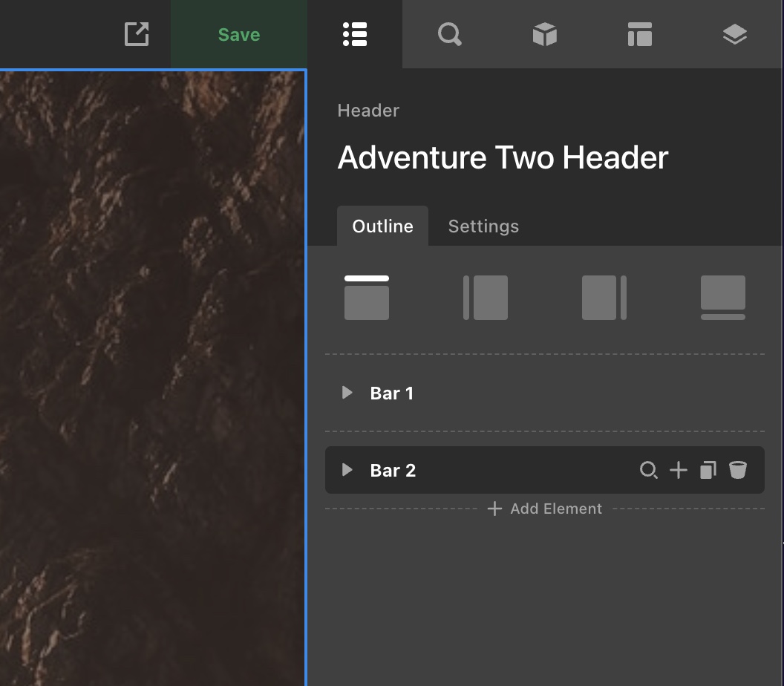Switch to the Settings tab

[483, 226]
